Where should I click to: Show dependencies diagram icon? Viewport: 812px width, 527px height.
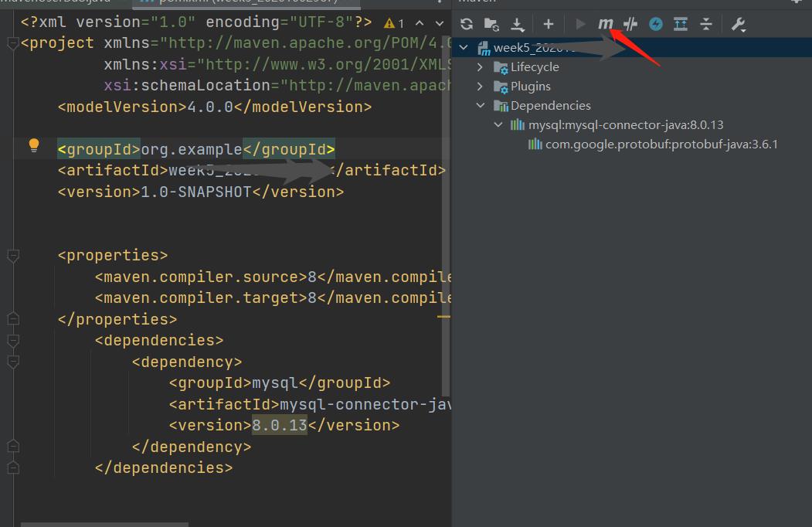[x=681, y=24]
